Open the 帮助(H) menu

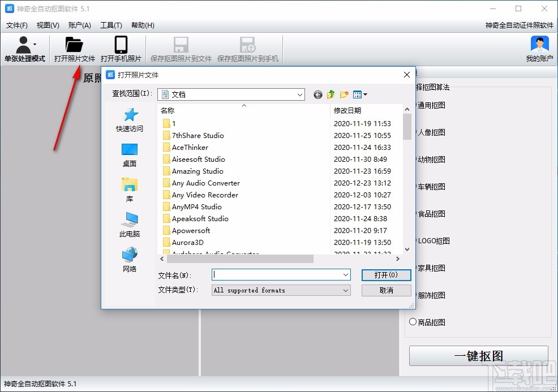pos(143,25)
